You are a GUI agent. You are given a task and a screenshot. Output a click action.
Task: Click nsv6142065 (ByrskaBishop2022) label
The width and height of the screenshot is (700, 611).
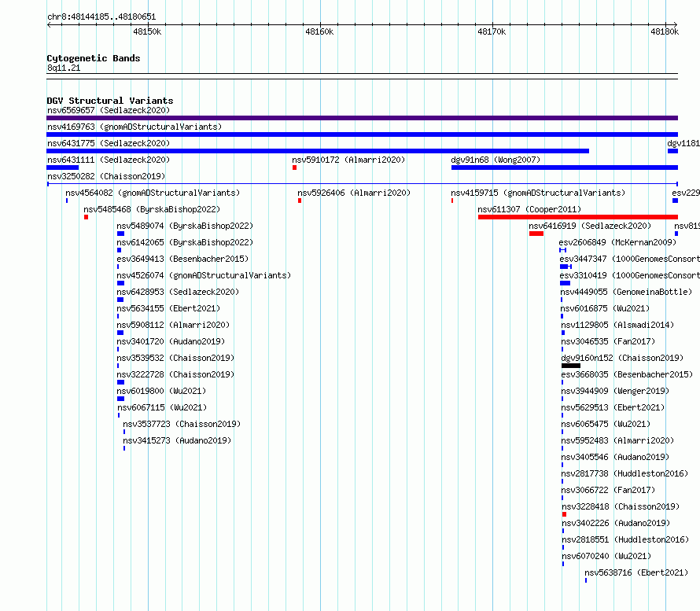click(185, 242)
